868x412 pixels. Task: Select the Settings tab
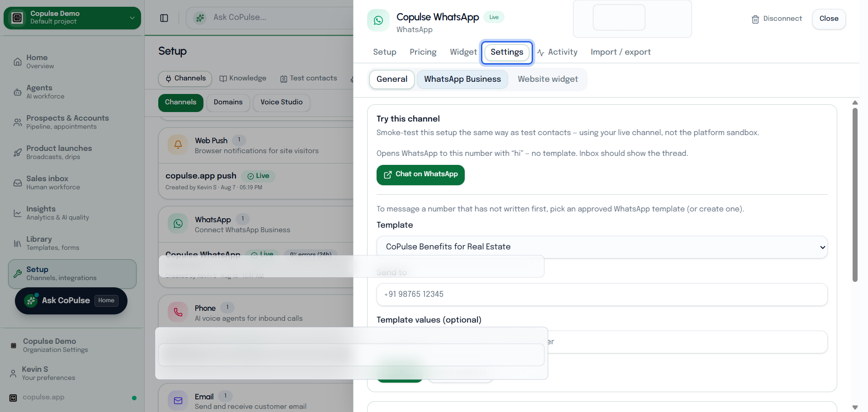pyautogui.click(x=507, y=52)
